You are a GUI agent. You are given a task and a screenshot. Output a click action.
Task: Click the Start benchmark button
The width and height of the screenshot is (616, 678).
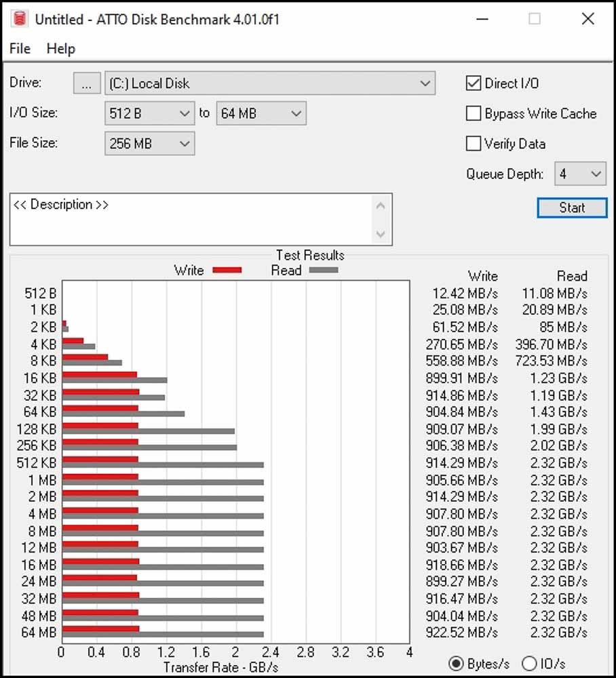click(x=572, y=207)
